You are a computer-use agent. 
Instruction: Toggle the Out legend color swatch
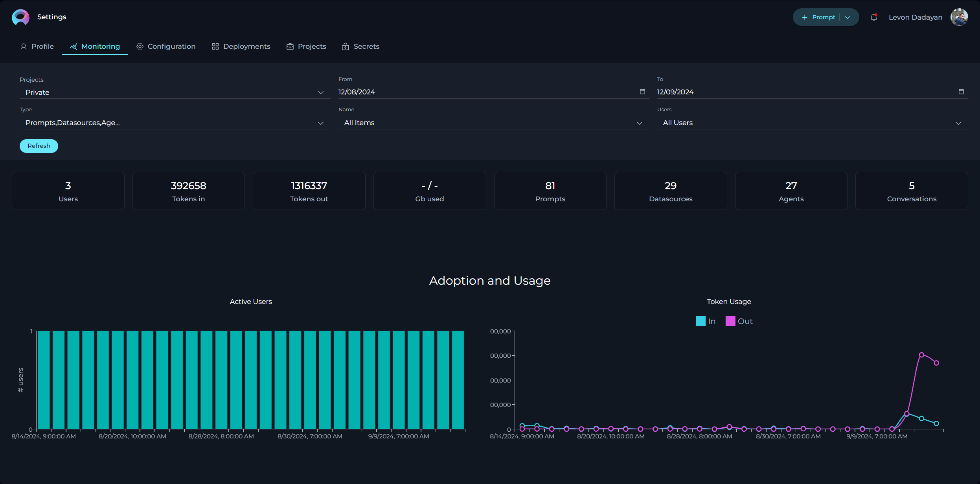730,321
